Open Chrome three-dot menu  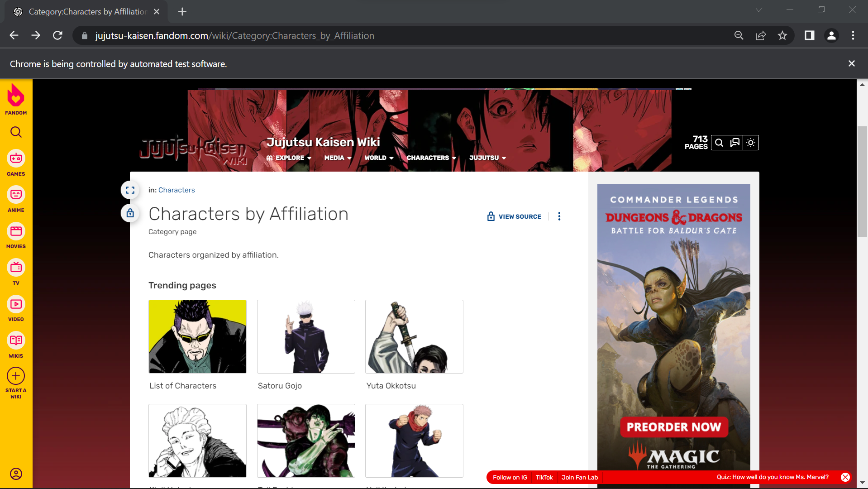[x=853, y=35]
